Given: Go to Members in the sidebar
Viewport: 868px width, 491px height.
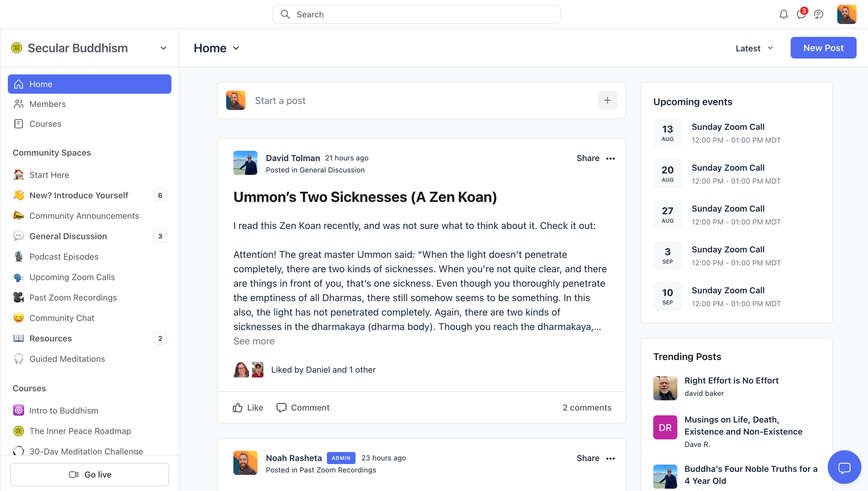Looking at the screenshot, I should tap(47, 104).
